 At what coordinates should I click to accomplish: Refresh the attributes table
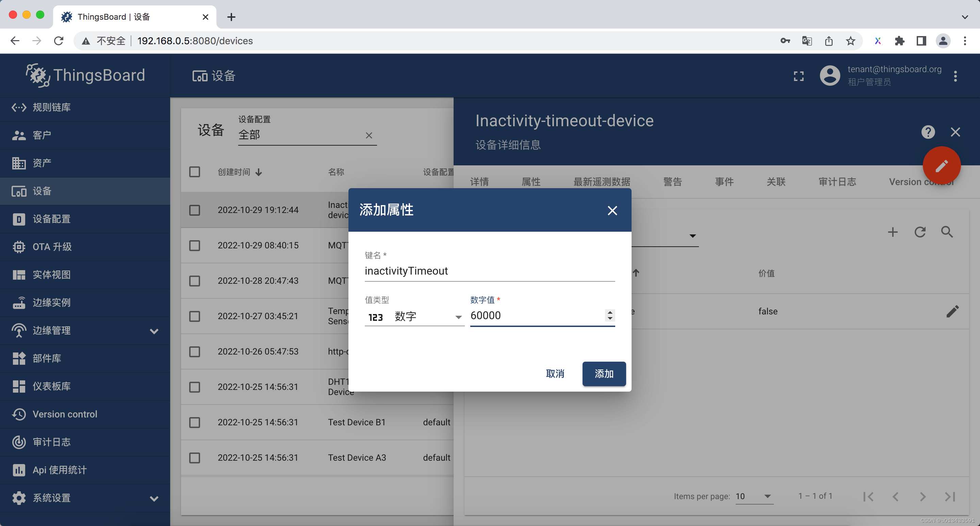(920, 232)
